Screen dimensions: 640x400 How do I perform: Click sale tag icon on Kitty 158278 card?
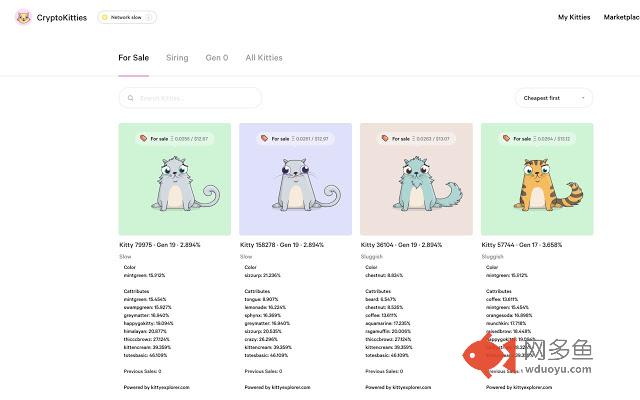click(264, 138)
